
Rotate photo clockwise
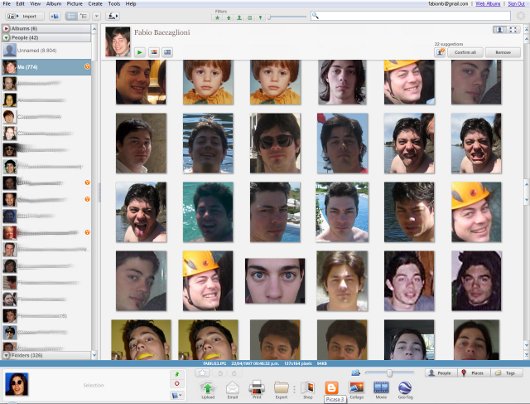coord(234,373)
